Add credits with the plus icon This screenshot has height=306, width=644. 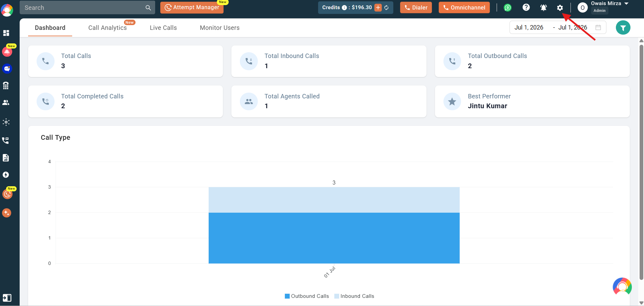(x=378, y=7)
